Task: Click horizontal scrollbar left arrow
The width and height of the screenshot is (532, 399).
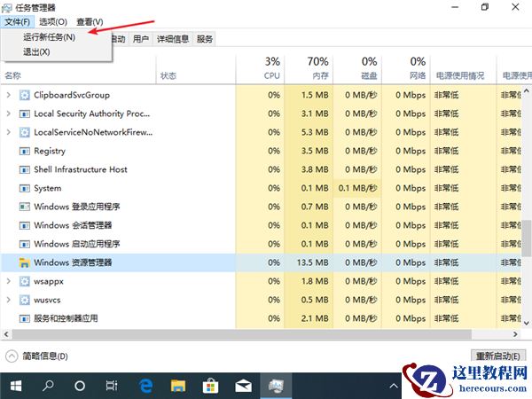Action: (6, 334)
